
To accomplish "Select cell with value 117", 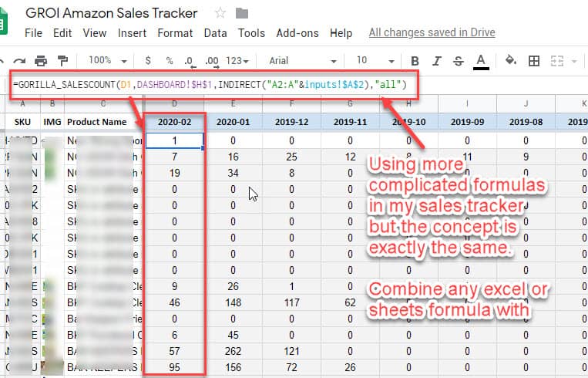I will coord(291,302).
